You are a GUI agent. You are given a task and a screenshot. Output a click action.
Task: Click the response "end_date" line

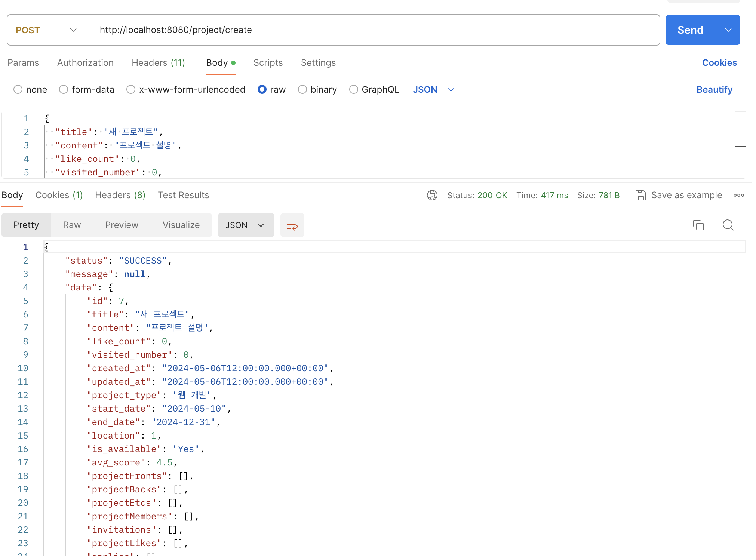point(154,422)
